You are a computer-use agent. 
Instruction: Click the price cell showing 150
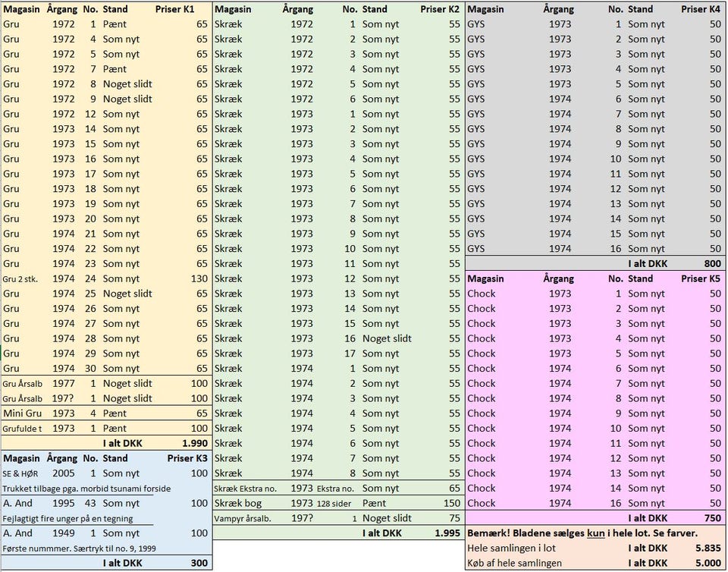point(451,503)
